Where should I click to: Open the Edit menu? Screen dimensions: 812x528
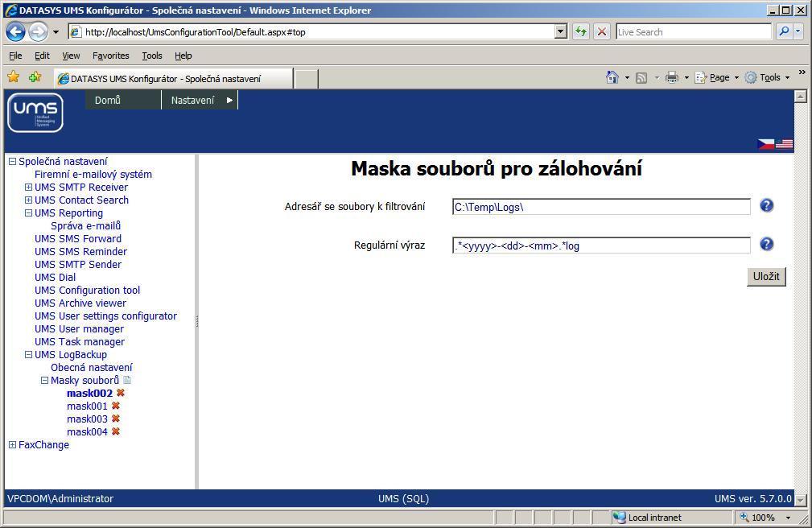(x=42, y=56)
